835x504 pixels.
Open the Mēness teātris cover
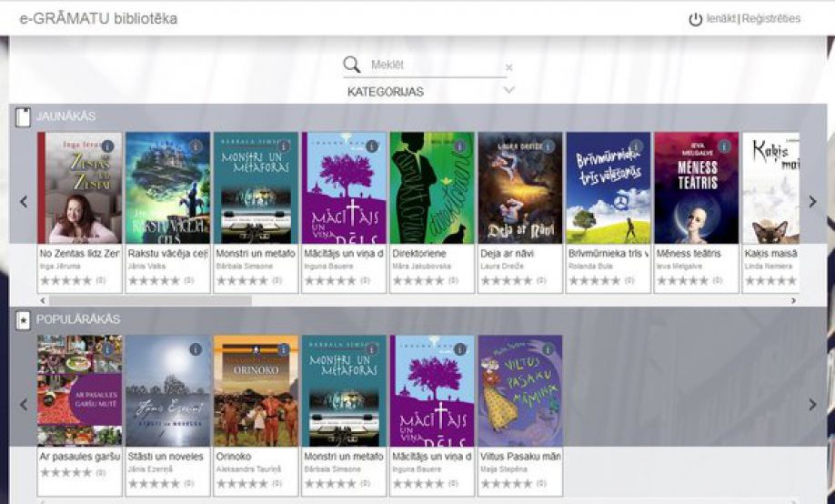point(697,188)
